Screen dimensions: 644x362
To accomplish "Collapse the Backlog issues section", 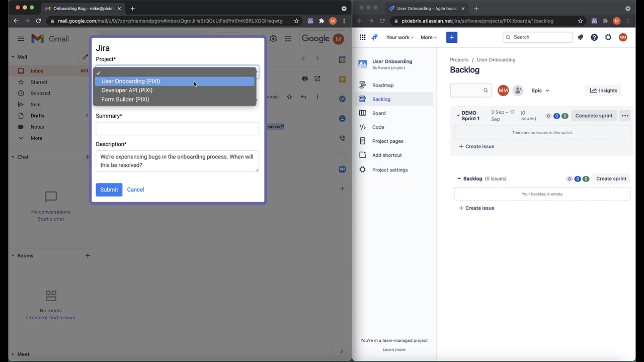I will point(459,178).
